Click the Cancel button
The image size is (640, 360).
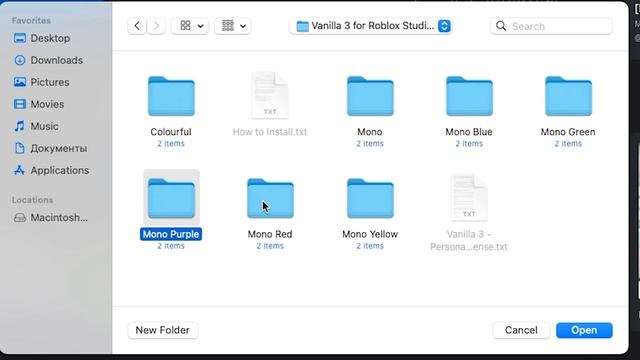point(521,330)
